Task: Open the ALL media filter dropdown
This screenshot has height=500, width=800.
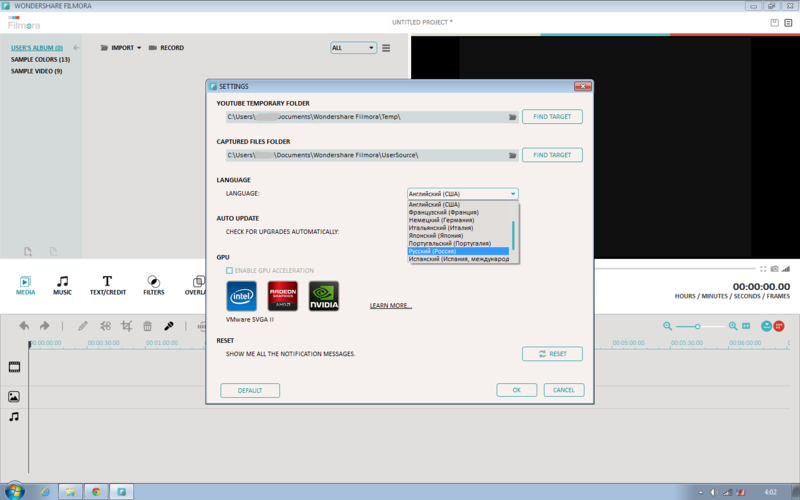Action: pos(353,48)
